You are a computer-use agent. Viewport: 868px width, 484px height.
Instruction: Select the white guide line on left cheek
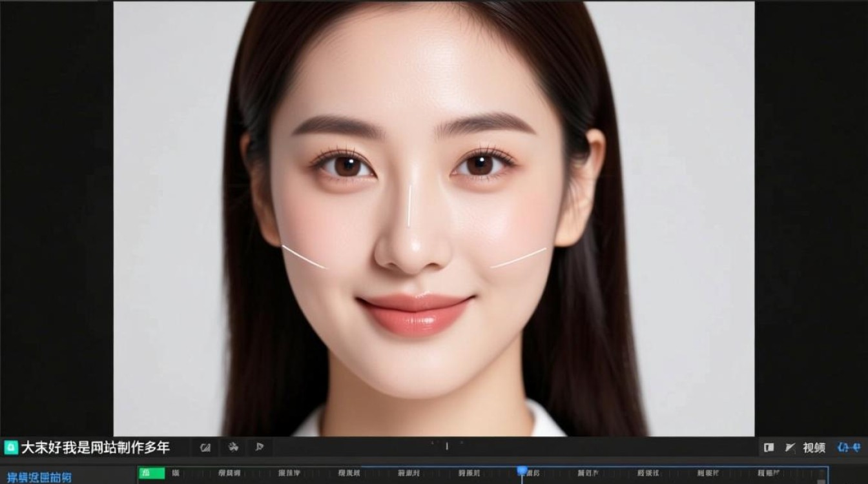click(x=304, y=256)
